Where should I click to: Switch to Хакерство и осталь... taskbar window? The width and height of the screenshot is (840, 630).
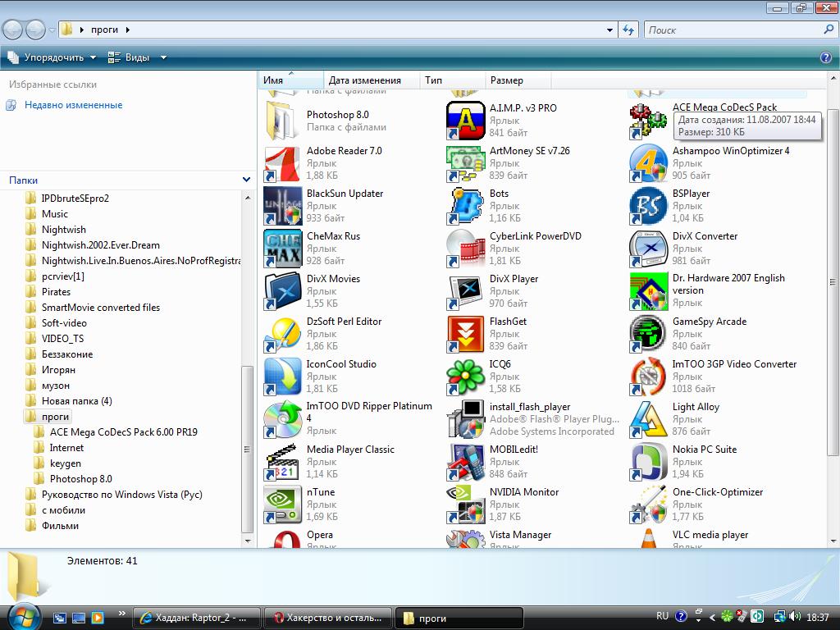tap(328, 618)
